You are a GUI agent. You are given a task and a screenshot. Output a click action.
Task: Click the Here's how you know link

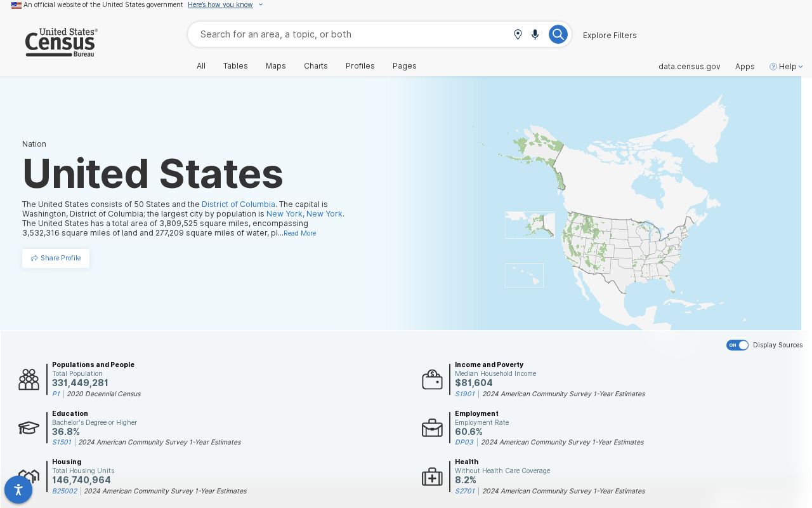pyautogui.click(x=220, y=5)
